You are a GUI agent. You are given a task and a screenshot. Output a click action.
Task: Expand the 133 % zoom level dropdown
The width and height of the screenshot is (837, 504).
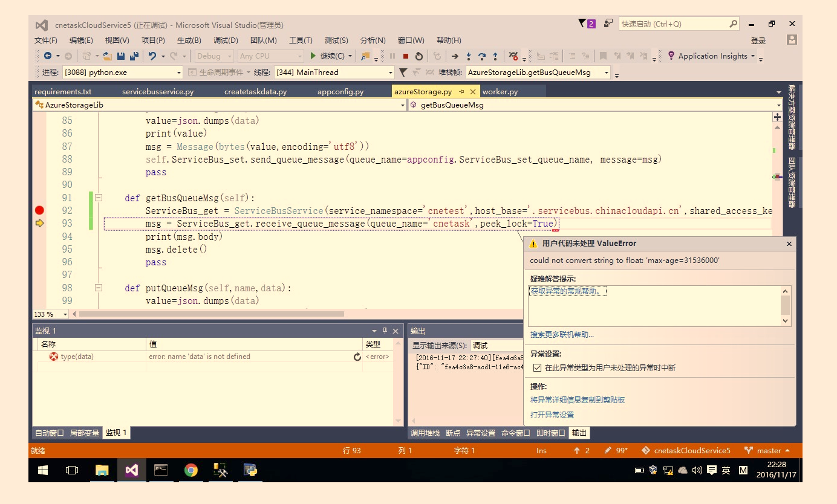[66, 314]
